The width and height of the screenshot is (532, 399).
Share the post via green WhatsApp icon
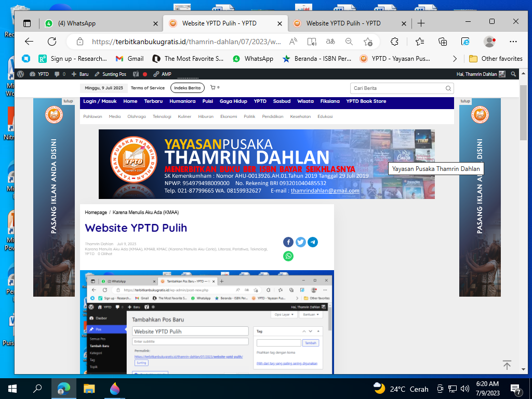(x=288, y=256)
